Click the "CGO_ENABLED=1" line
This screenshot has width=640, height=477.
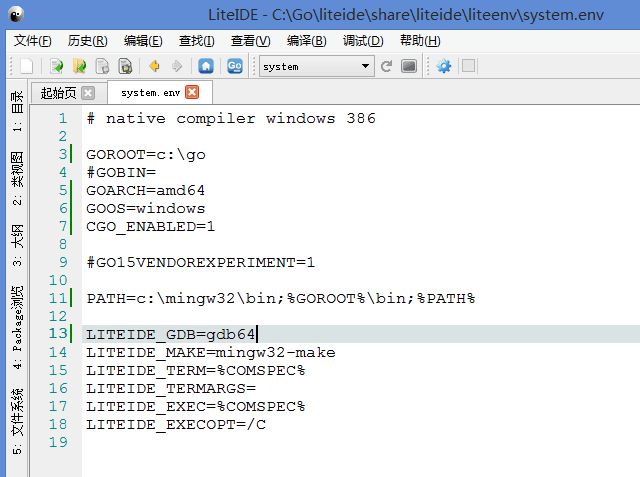(150, 226)
